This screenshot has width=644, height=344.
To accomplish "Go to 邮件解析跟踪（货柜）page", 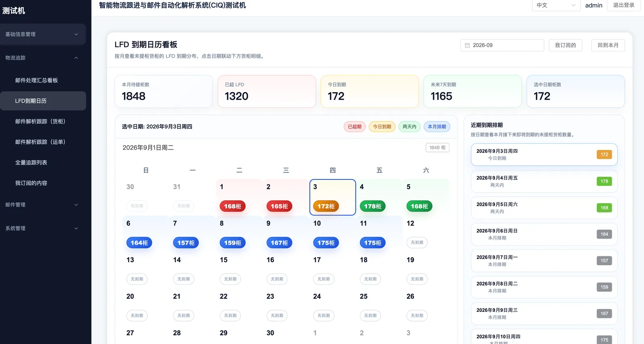I will (43, 122).
